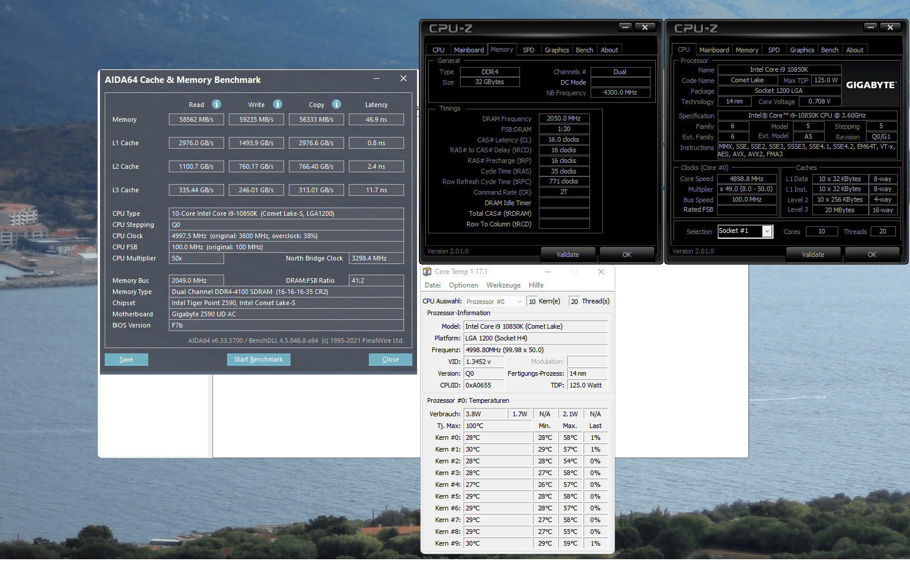Image resolution: width=910 pixels, height=588 pixels.
Task: Minimize the left CPU-Z Memory window
Action: pyautogui.click(x=625, y=27)
